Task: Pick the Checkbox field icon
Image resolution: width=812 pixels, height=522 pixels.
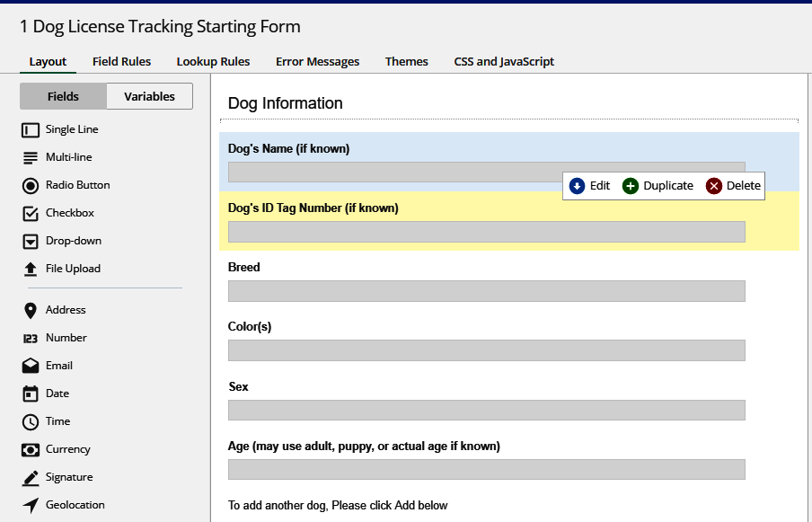Action: click(x=31, y=214)
